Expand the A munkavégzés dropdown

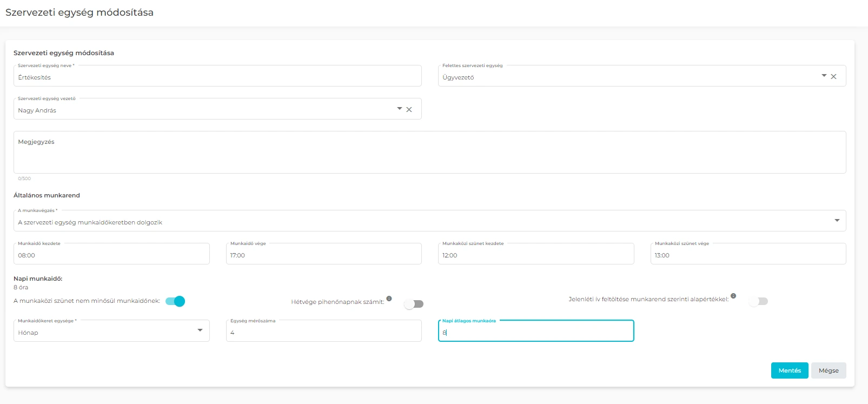[837, 221]
